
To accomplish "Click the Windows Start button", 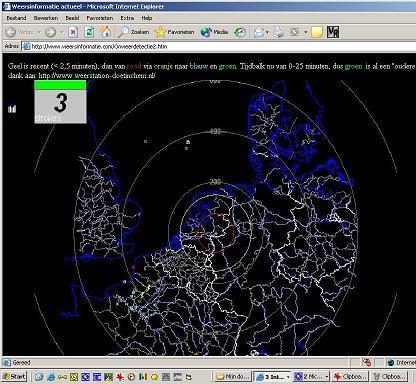I will 14,377.
